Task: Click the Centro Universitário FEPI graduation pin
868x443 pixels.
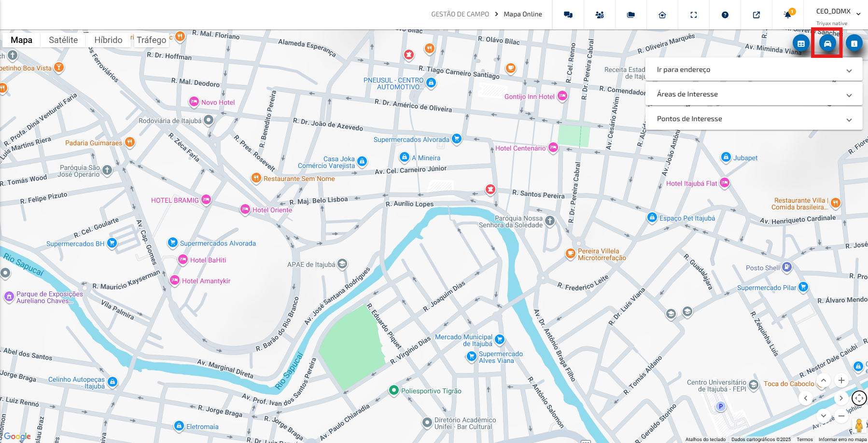Action: (754, 386)
